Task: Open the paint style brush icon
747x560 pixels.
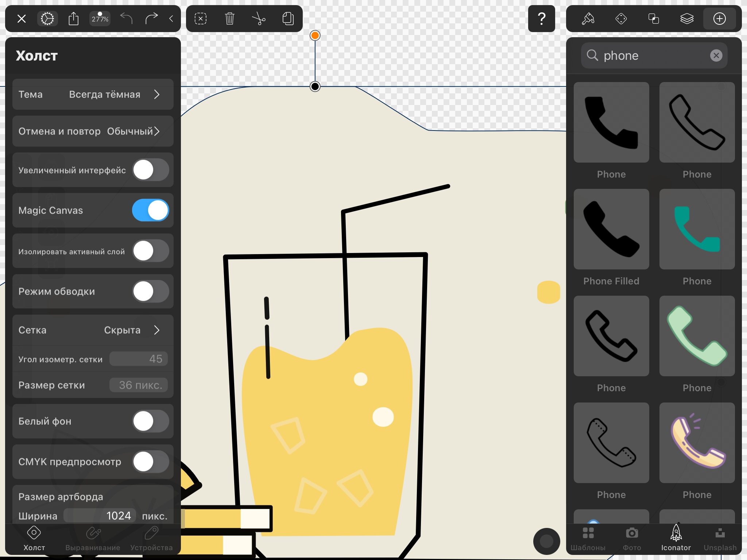Action: (588, 19)
